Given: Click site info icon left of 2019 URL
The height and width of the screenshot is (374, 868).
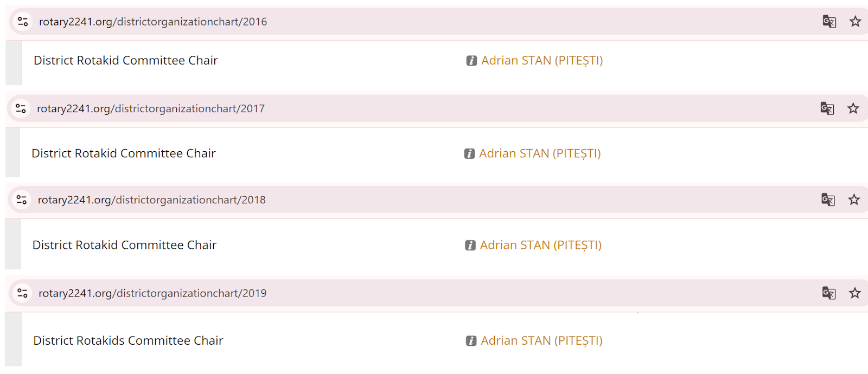Looking at the screenshot, I should click(23, 293).
